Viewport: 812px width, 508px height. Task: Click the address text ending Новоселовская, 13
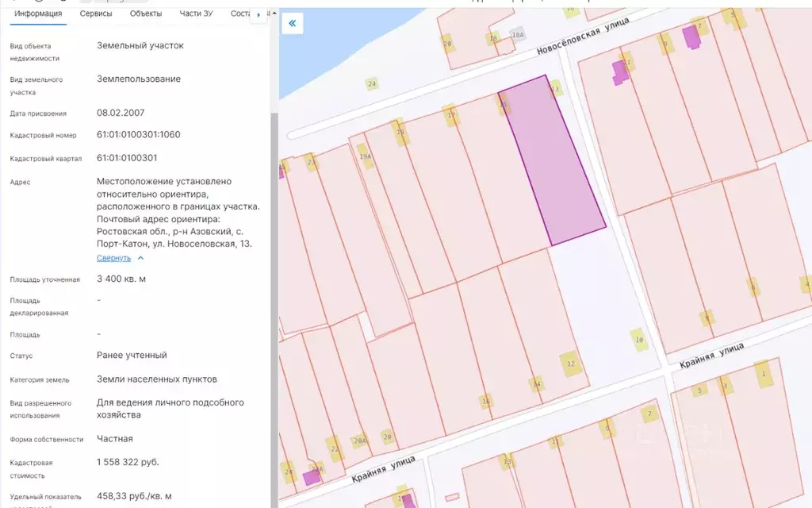[x=178, y=213]
